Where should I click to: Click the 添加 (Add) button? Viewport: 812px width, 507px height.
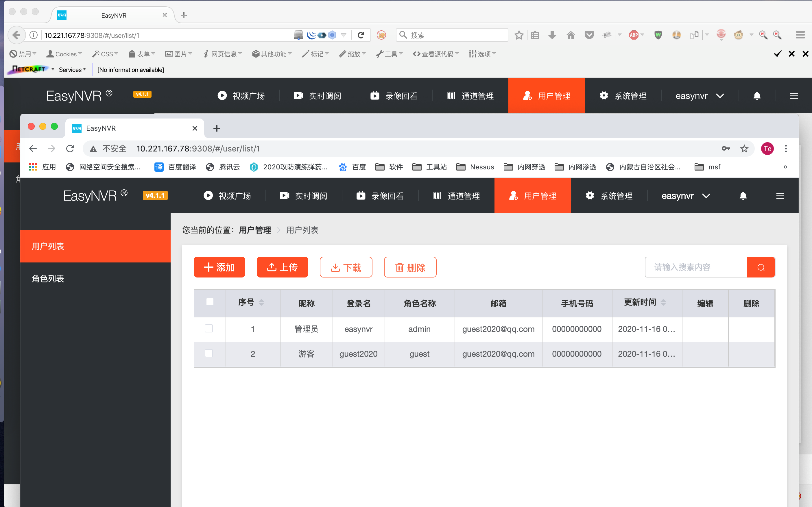coord(220,267)
